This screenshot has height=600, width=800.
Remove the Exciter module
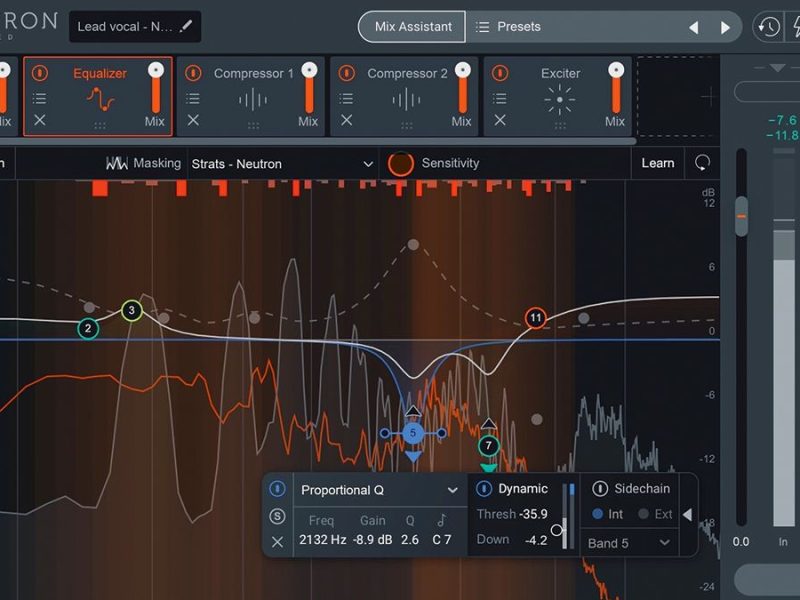point(500,120)
